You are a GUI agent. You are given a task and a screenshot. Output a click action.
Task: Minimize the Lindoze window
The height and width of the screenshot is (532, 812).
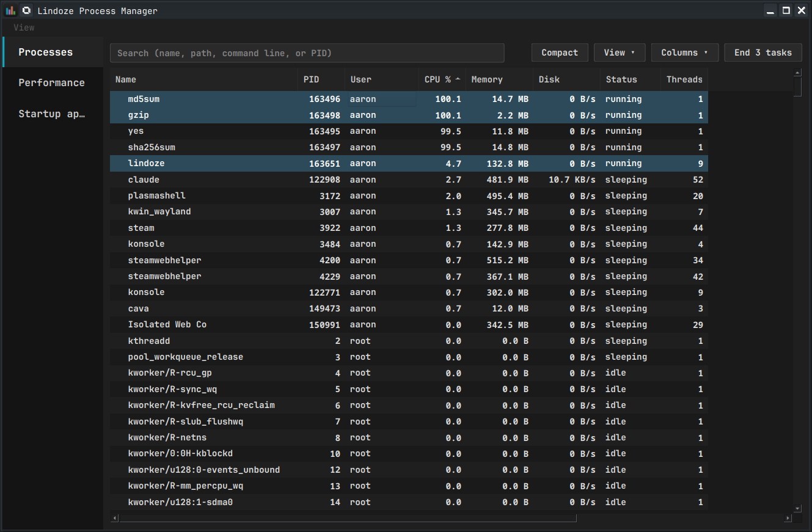[x=771, y=10]
